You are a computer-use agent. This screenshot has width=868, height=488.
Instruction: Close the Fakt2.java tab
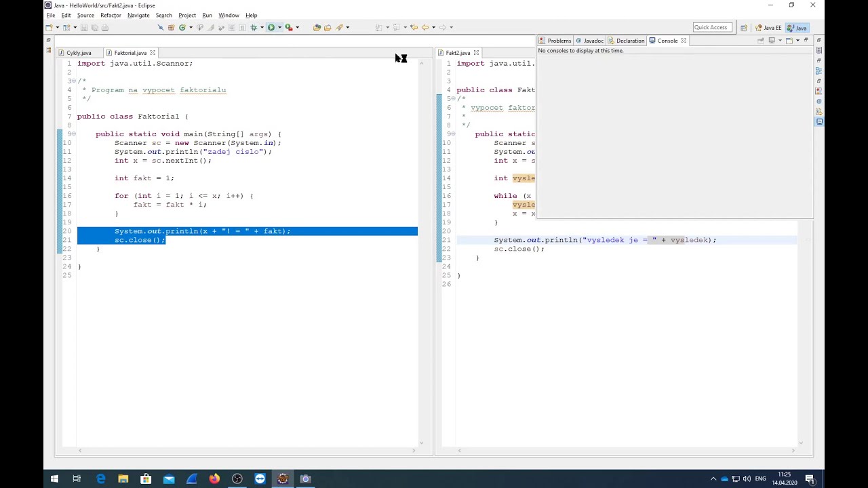pyautogui.click(x=476, y=53)
